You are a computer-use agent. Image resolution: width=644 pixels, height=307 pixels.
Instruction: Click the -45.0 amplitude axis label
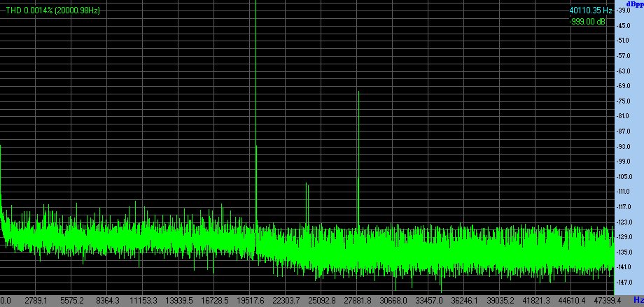[624, 25]
